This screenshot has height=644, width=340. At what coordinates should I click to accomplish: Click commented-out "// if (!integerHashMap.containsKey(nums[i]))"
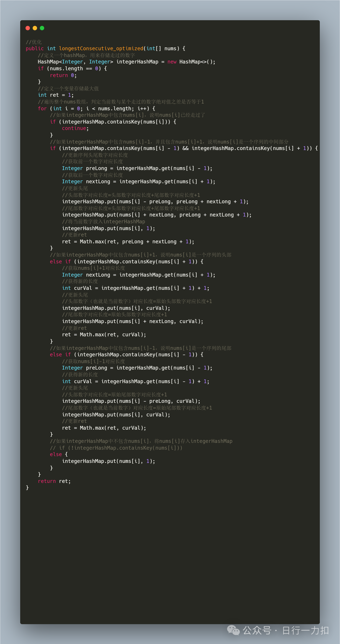coord(116,448)
